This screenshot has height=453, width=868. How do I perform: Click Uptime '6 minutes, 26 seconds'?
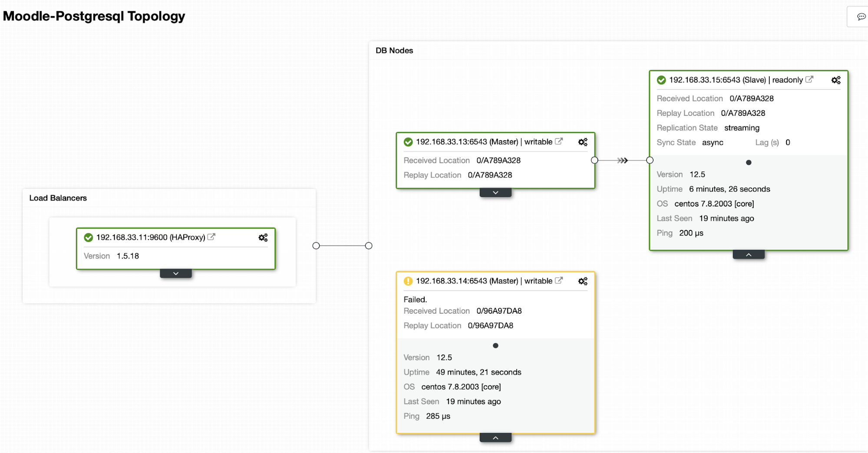coord(729,189)
